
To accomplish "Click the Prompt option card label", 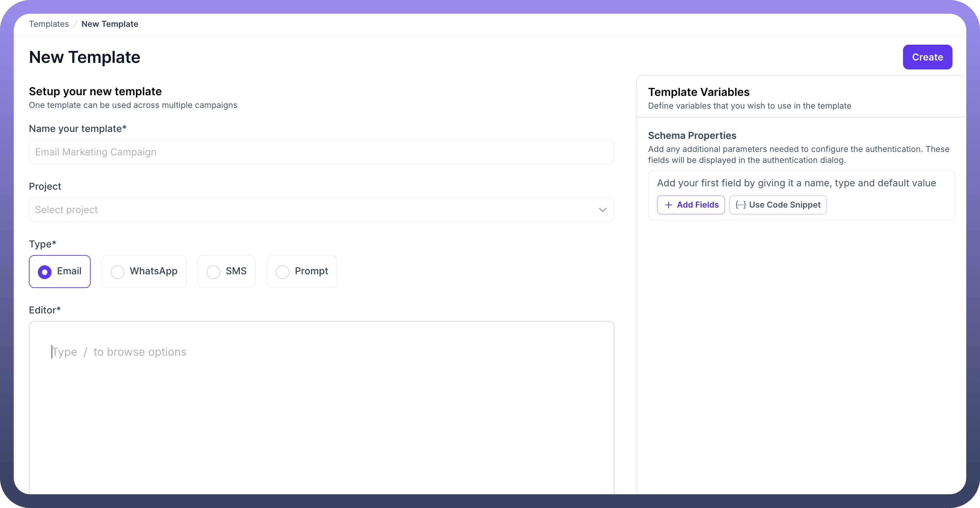I will coord(311,271).
